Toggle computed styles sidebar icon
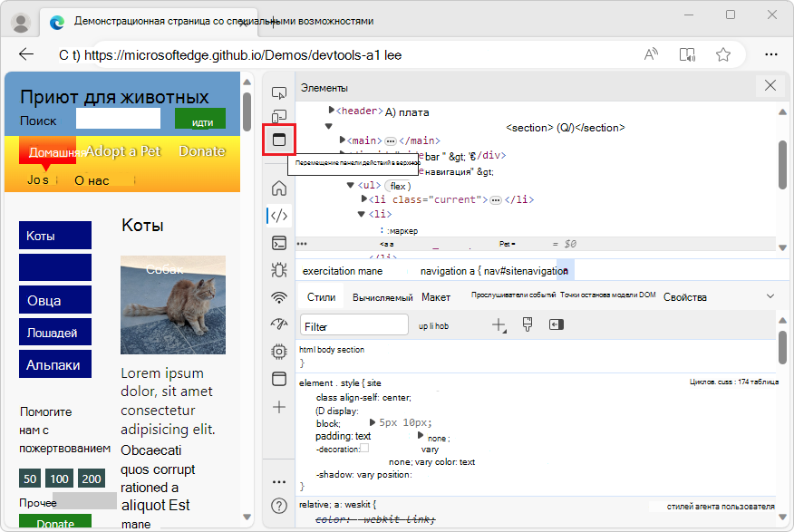 tap(556, 324)
